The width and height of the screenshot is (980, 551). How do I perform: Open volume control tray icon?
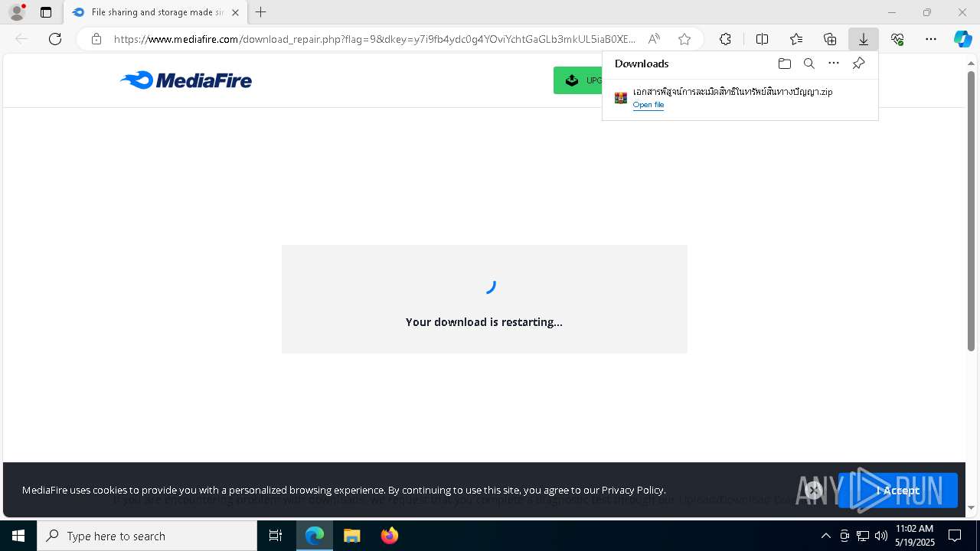pyautogui.click(x=881, y=536)
